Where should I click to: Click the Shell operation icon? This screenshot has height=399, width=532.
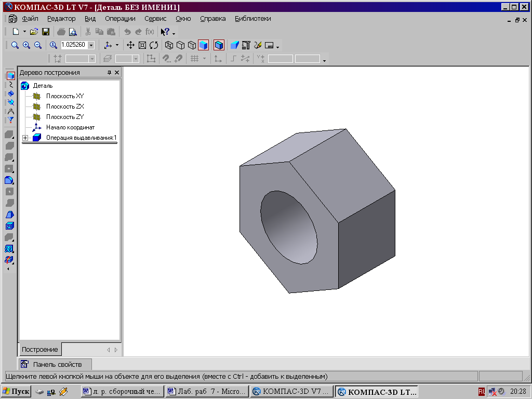click(x=9, y=226)
